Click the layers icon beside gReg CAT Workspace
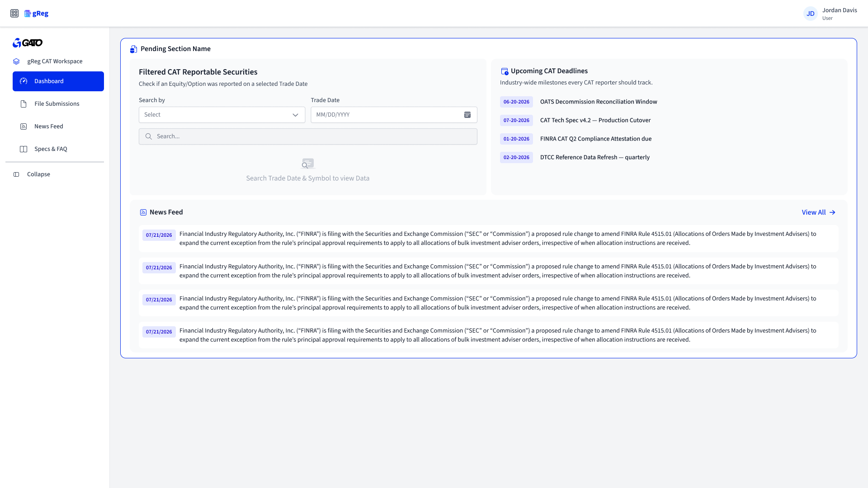The width and height of the screenshot is (868, 488). [x=16, y=61]
